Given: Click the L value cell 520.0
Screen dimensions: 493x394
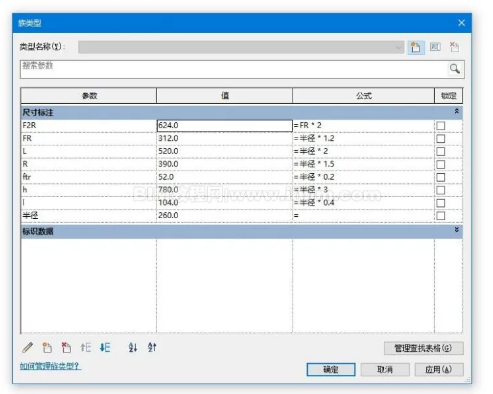Looking at the screenshot, I should [225, 151].
